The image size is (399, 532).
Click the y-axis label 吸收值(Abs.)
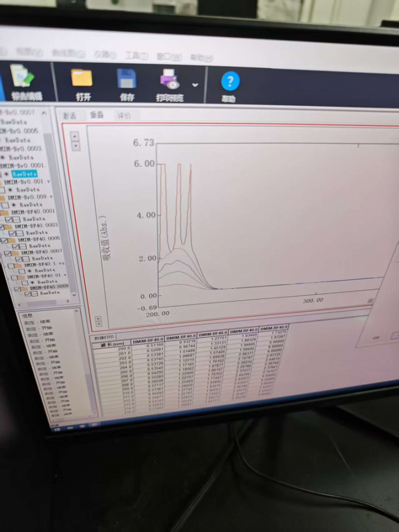tap(106, 238)
